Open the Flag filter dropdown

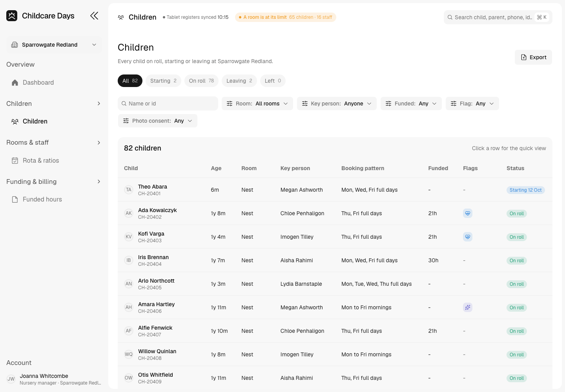pyautogui.click(x=472, y=103)
